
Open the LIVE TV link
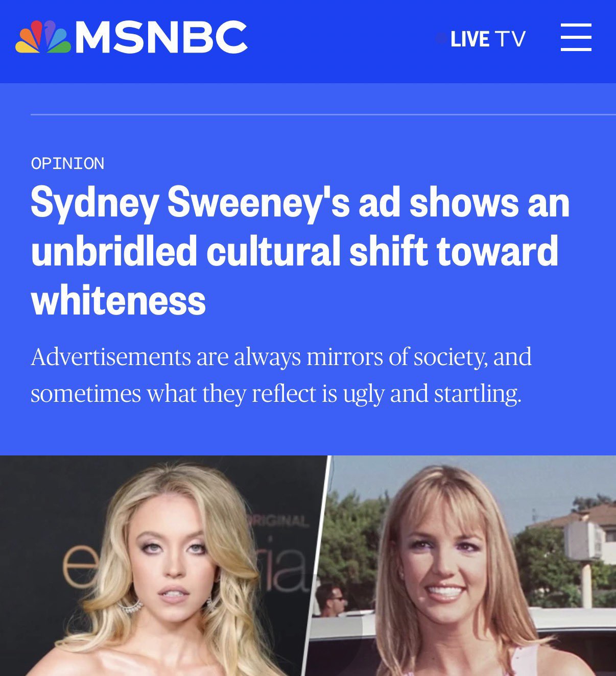(488, 39)
